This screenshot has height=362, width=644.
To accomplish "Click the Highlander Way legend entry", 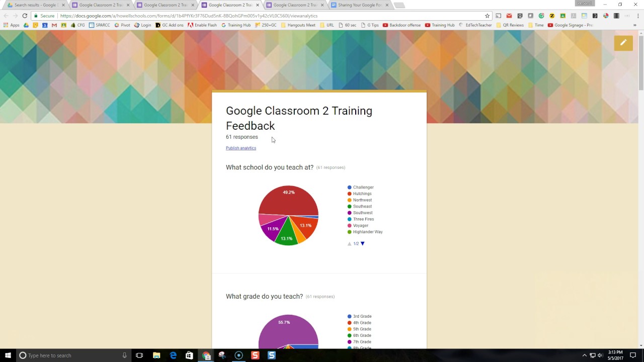I will click(x=365, y=232).
